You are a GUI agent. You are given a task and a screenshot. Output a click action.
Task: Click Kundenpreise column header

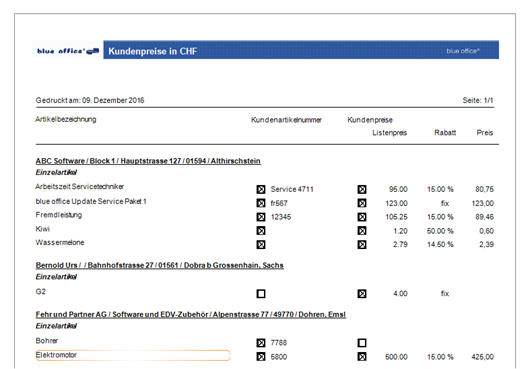pos(370,120)
